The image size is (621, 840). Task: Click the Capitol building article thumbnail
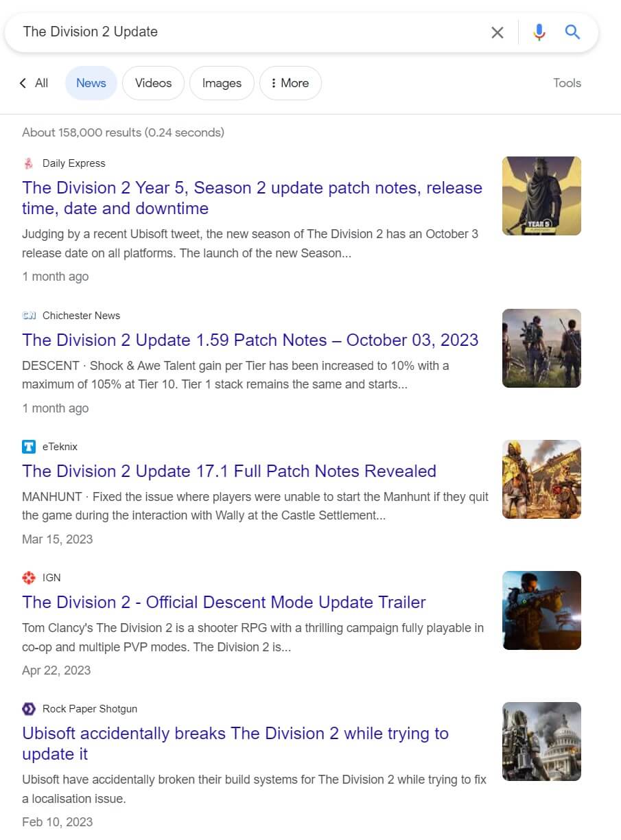coord(541,741)
